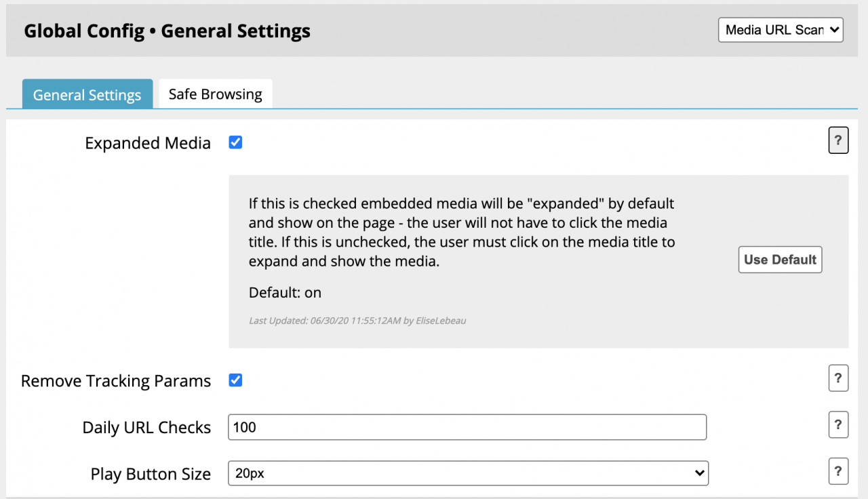Viewport: 868px width, 499px height.
Task: Click the "Default: on" text
Action: coord(285,293)
